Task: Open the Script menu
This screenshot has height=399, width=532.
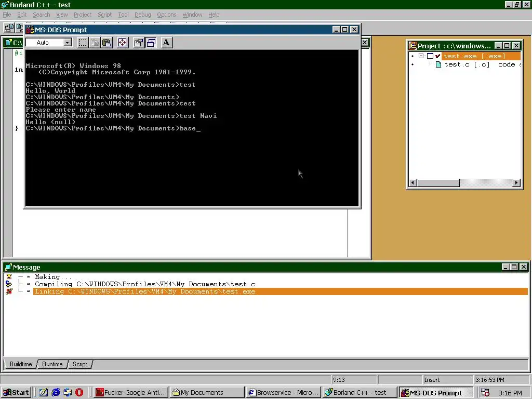Action: [104, 15]
